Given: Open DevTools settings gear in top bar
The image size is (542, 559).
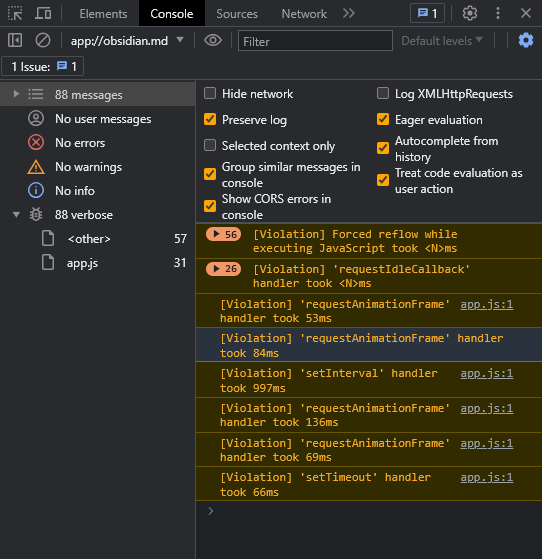Looking at the screenshot, I should (470, 14).
